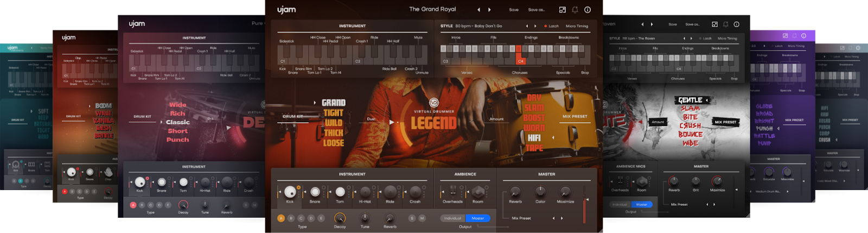Screen dimensions: 868x233
Task: Click Save in the Raven window
Action: tap(673, 24)
